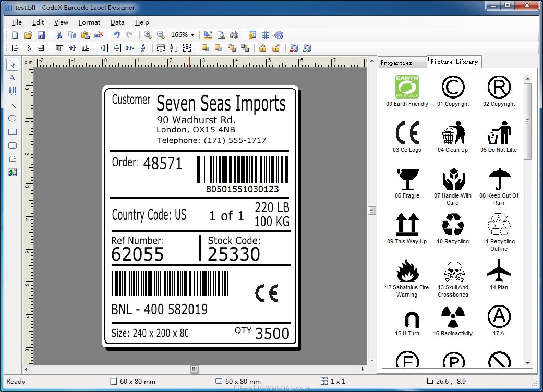Select the Seven Seas Imports text on label
The height and width of the screenshot is (392, 543).
[221, 103]
